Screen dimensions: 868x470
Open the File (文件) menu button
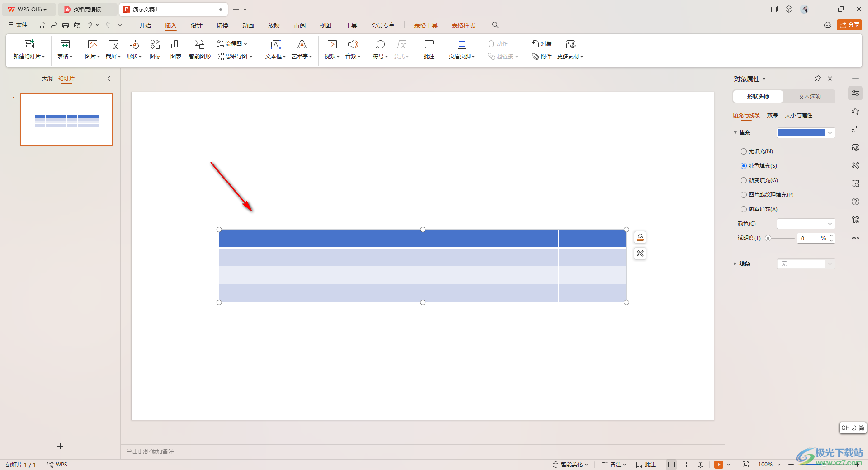[x=18, y=25]
